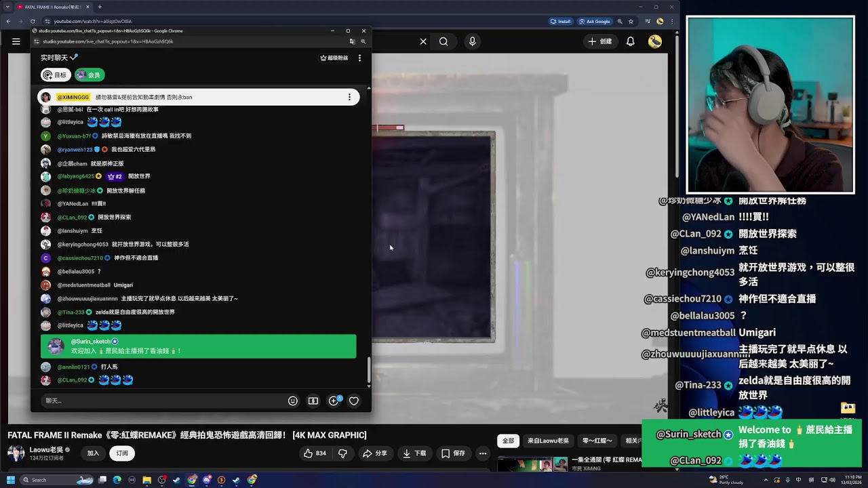The height and width of the screenshot is (488, 868).
Task: Click the plus icon in the chat input bar
Action: pyautogui.click(x=334, y=401)
